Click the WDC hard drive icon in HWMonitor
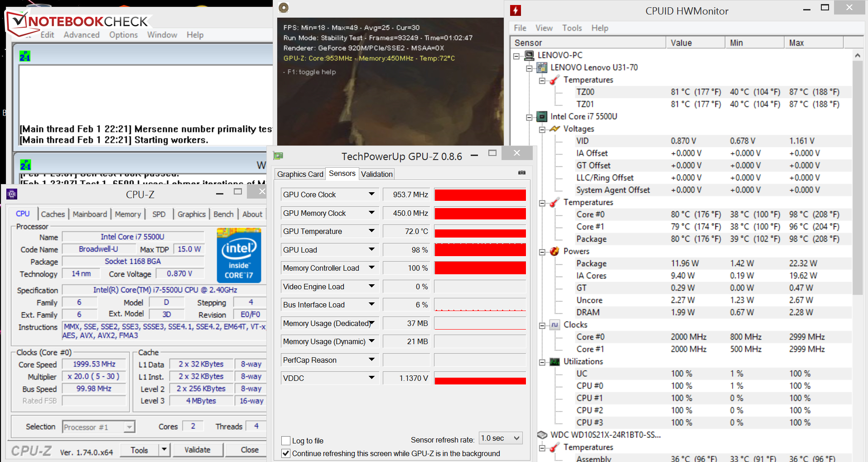Viewport: 868px width, 462px height. pyautogui.click(x=542, y=435)
